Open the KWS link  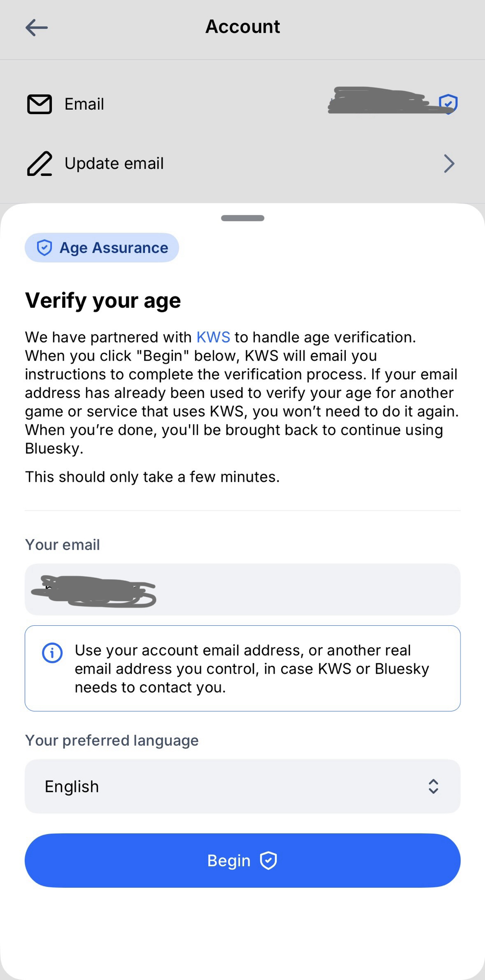tap(213, 337)
